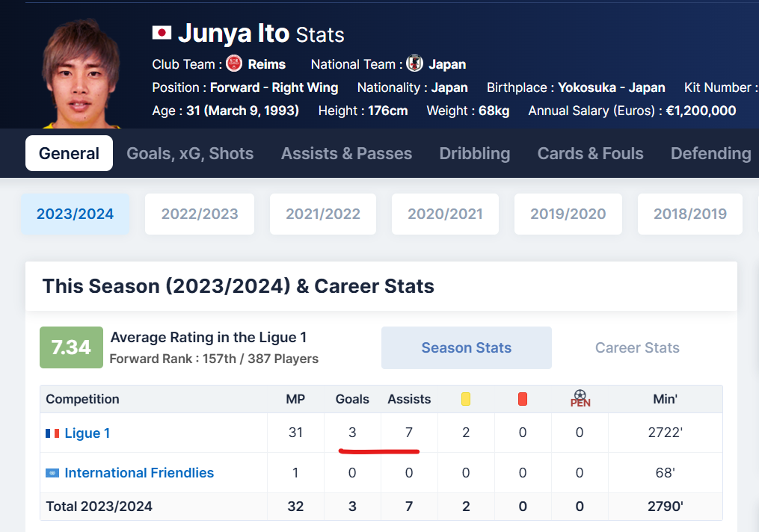Click the French flag next to Ligue 1

52,433
